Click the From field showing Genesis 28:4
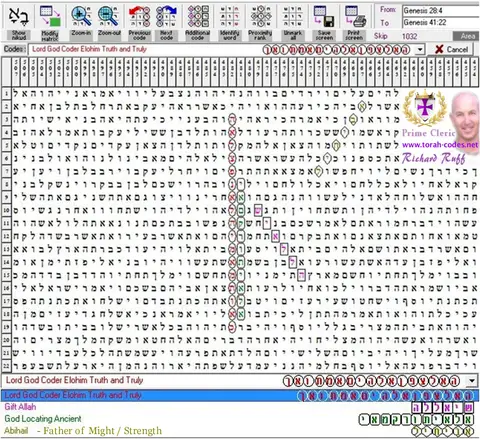 click(x=441, y=10)
